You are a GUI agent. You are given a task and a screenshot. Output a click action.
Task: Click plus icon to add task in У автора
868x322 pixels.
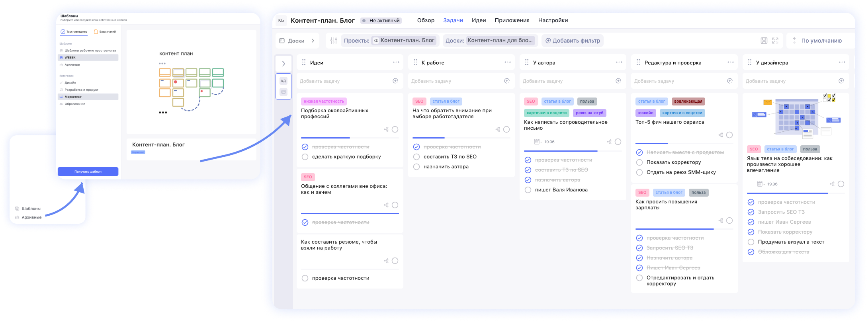(618, 81)
